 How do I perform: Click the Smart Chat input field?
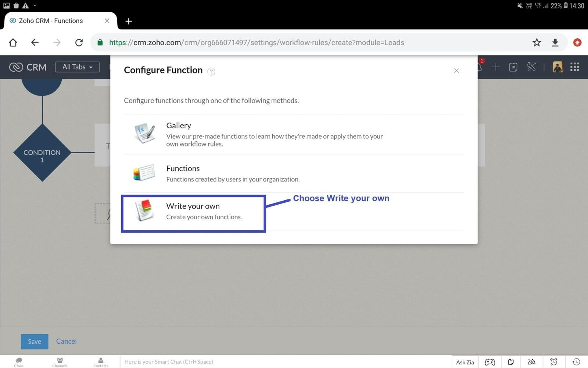coord(286,362)
